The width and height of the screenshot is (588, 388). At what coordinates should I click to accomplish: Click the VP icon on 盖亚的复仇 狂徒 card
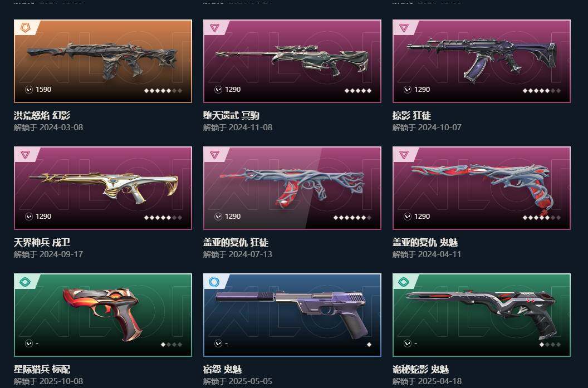[218, 217]
